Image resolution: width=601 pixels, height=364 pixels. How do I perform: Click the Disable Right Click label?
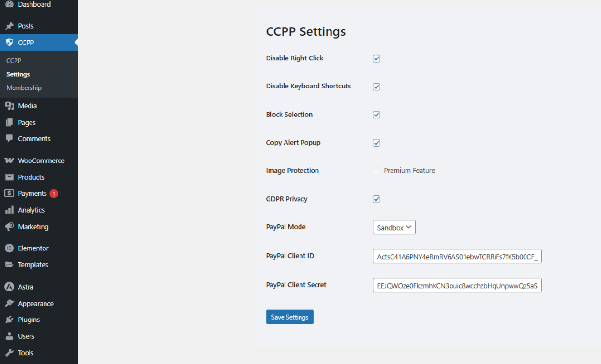coord(295,58)
